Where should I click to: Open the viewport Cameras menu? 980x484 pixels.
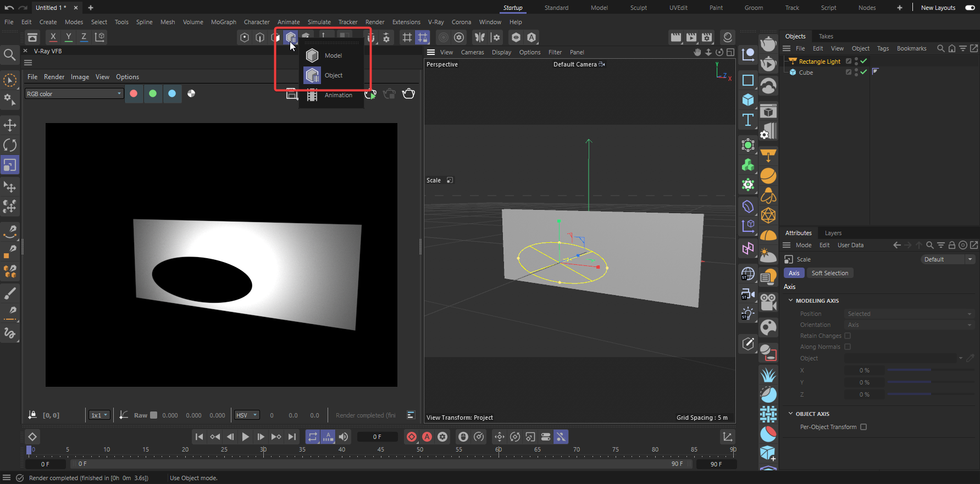point(472,52)
